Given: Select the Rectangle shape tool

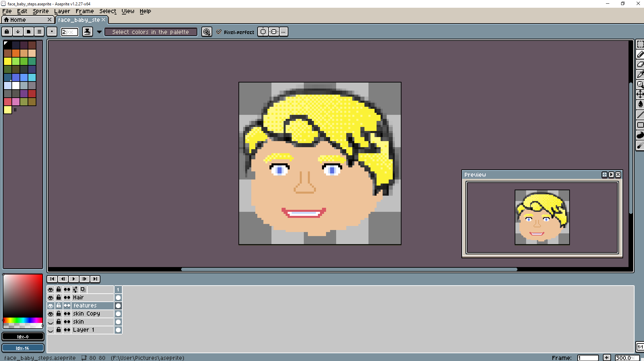Looking at the screenshot, I should [640, 125].
